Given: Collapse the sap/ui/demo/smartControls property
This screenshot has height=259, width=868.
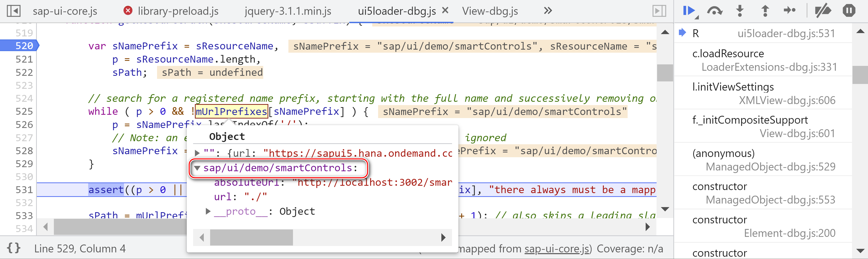Looking at the screenshot, I should click(x=197, y=168).
